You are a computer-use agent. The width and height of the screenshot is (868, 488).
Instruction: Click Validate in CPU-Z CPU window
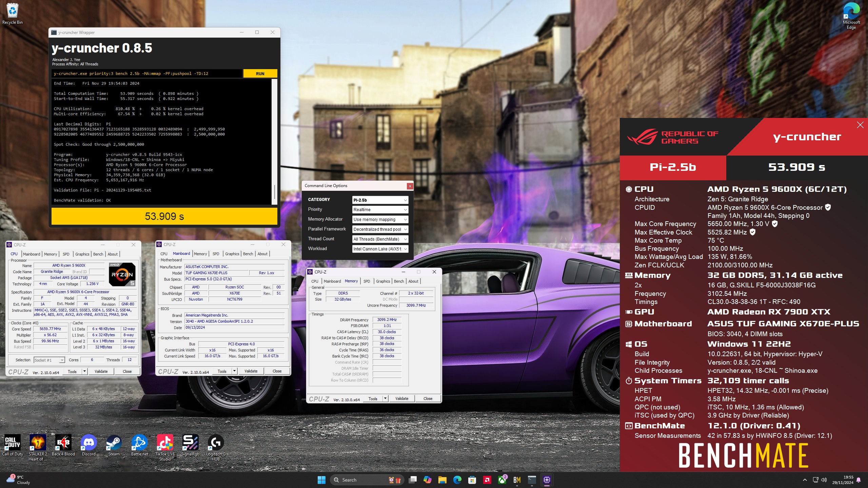pos(101,371)
